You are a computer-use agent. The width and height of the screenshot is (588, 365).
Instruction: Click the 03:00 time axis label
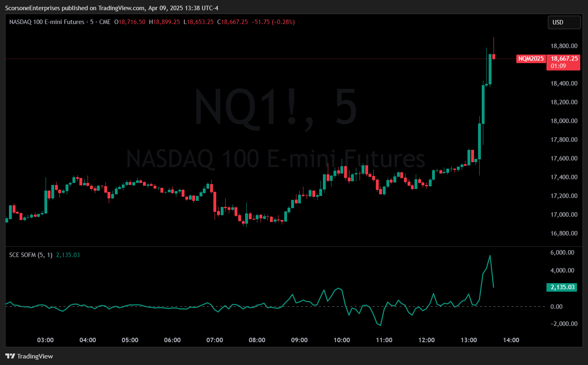tap(46, 340)
